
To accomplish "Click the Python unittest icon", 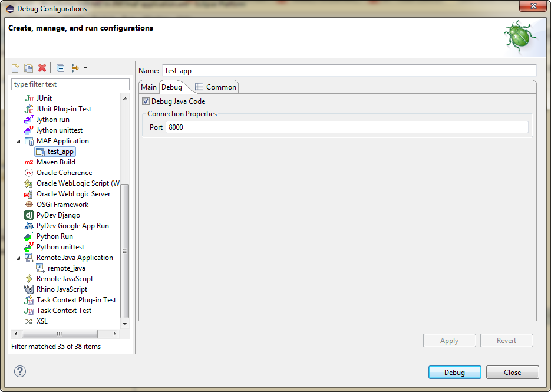I will [29, 247].
